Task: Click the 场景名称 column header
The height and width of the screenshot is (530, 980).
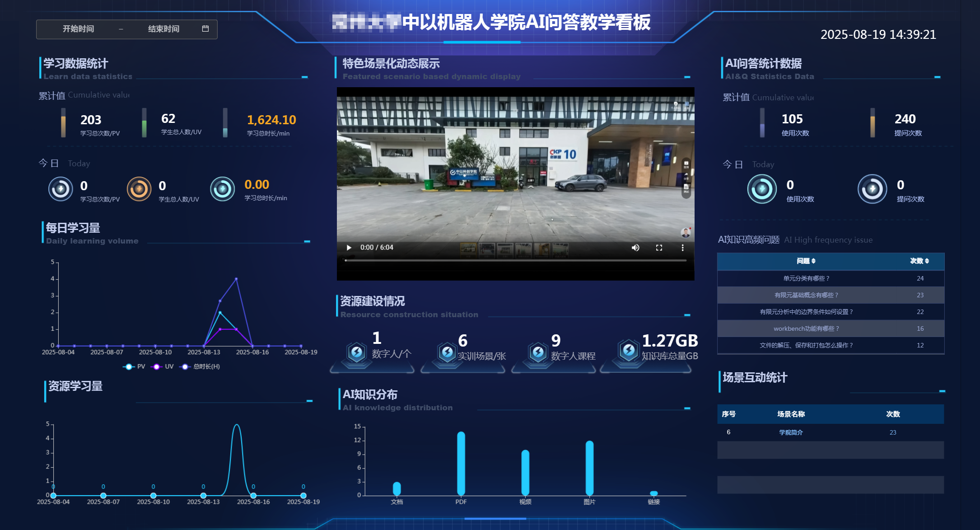Action: [791, 414]
